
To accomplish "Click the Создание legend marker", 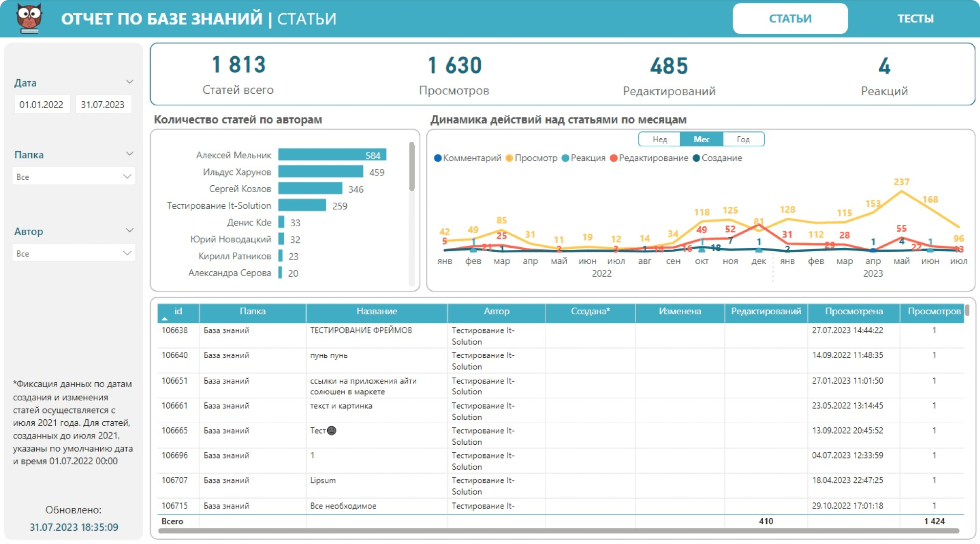I will 696,158.
